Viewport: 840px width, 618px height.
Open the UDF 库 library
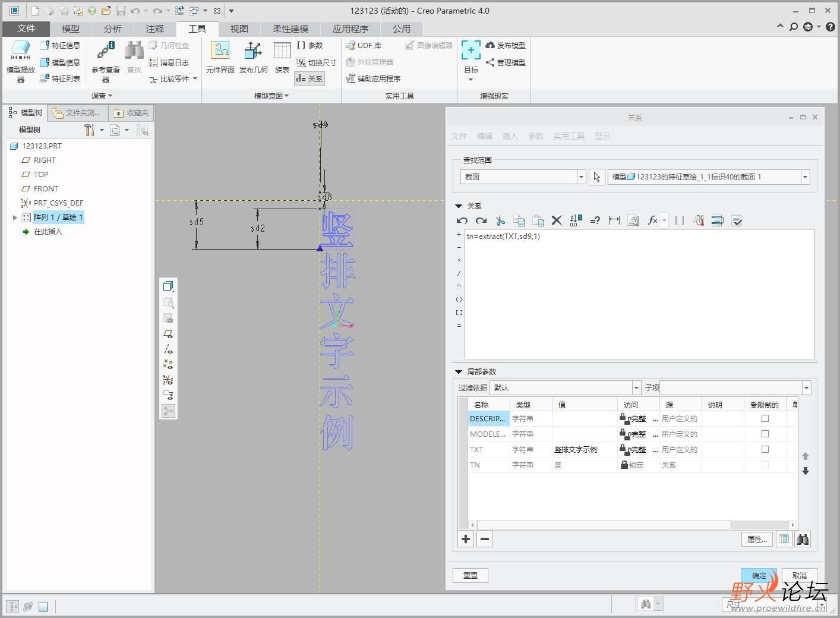(x=364, y=45)
